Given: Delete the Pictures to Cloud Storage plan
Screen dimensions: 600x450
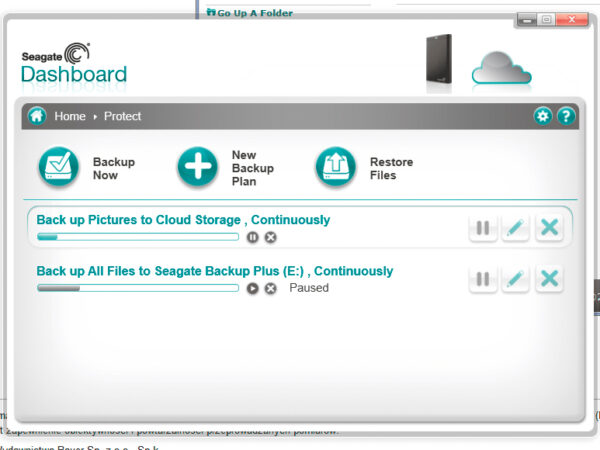Looking at the screenshot, I should click(x=549, y=227).
